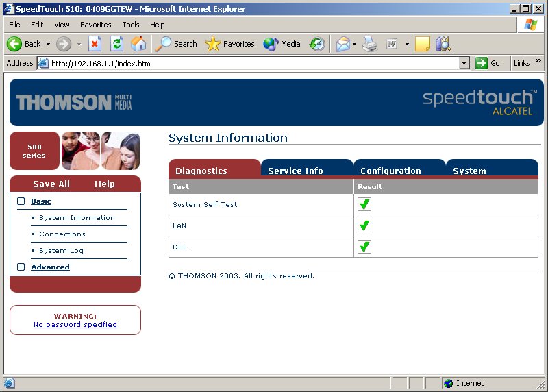Click the DSL test result checkmark
The width and height of the screenshot is (548, 392).
click(x=364, y=247)
